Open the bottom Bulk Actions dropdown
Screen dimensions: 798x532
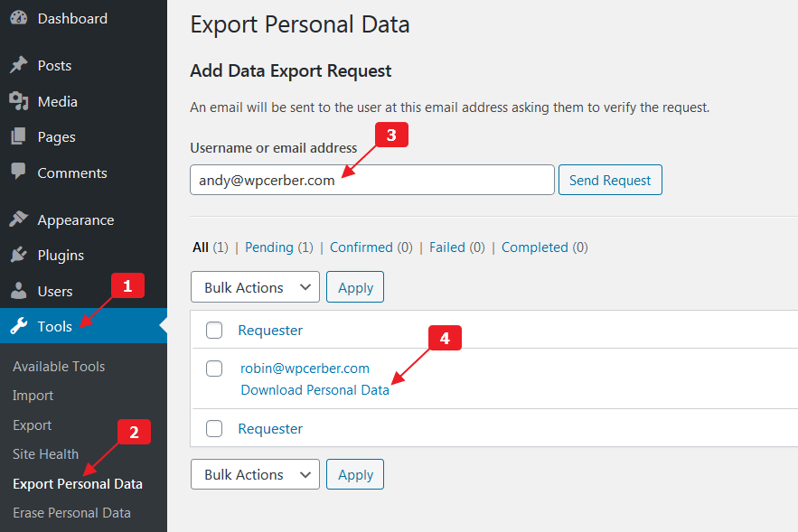[x=255, y=474]
